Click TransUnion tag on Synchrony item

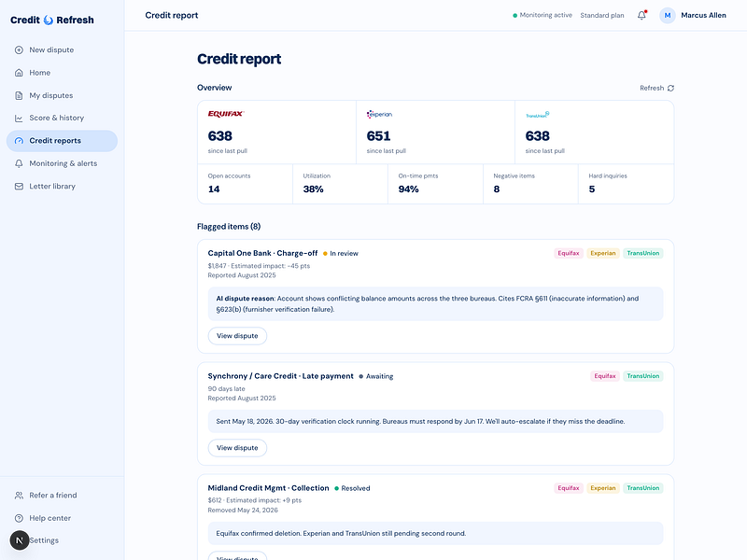coord(643,376)
